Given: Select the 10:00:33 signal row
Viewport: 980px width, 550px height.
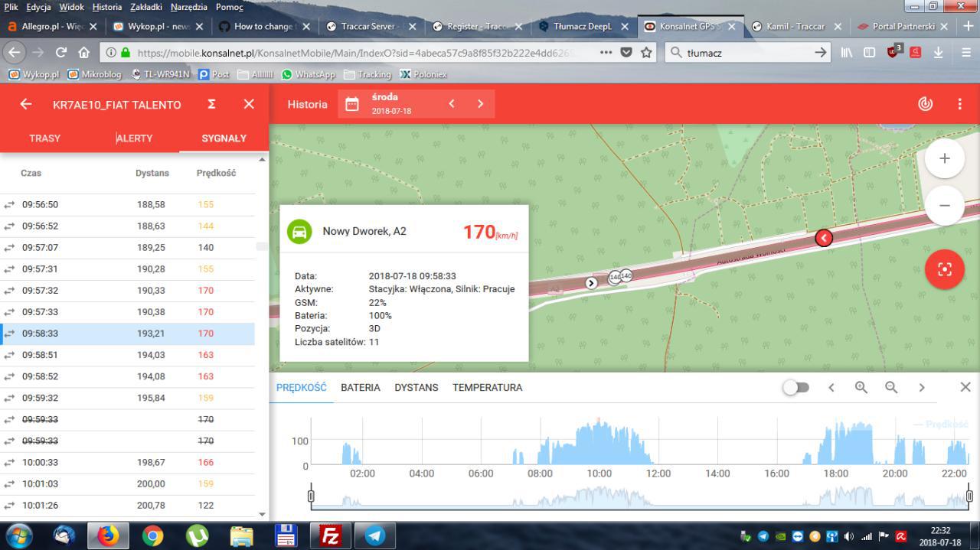Looking at the screenshot, I should pos(128,463).
